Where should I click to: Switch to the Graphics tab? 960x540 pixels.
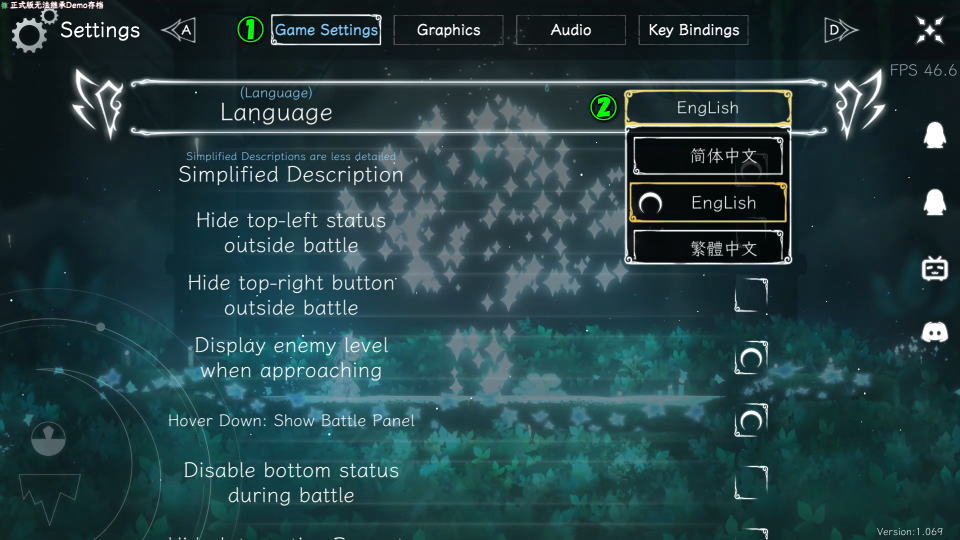[x=448, y=30]
